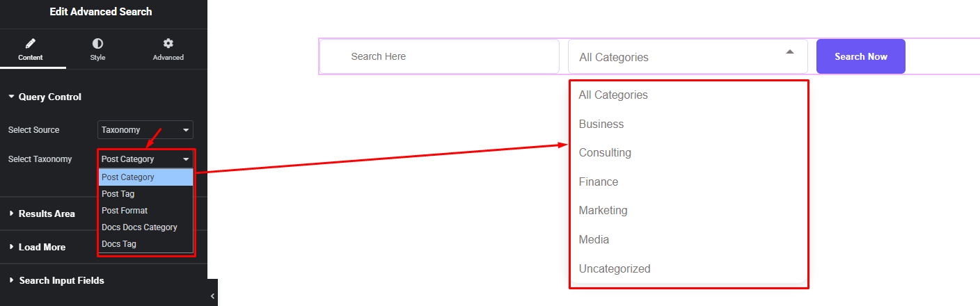The width and height of the screenshot is (980, 306).
Task: Click the Advanced gear icon
Action: pyautogui.click(x=168, y=44)
